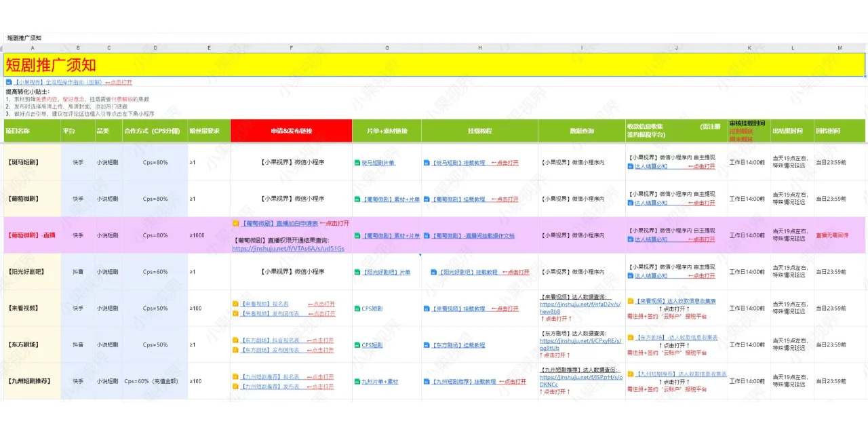This screenshot has width=868, height=434.
Task: Click blue doc icon beside 阳光好剧吧 挂载教程
Action: click(434, 272)
